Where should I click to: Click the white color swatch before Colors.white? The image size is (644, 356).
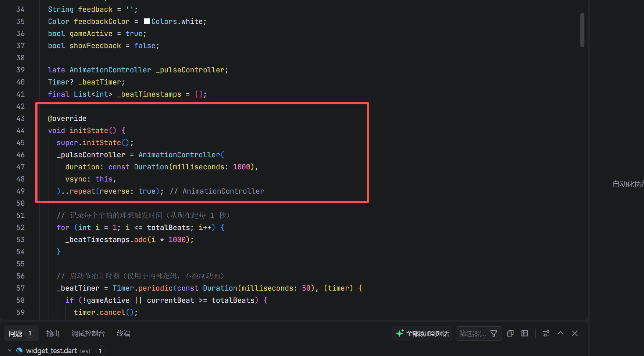tap(147, 21)
